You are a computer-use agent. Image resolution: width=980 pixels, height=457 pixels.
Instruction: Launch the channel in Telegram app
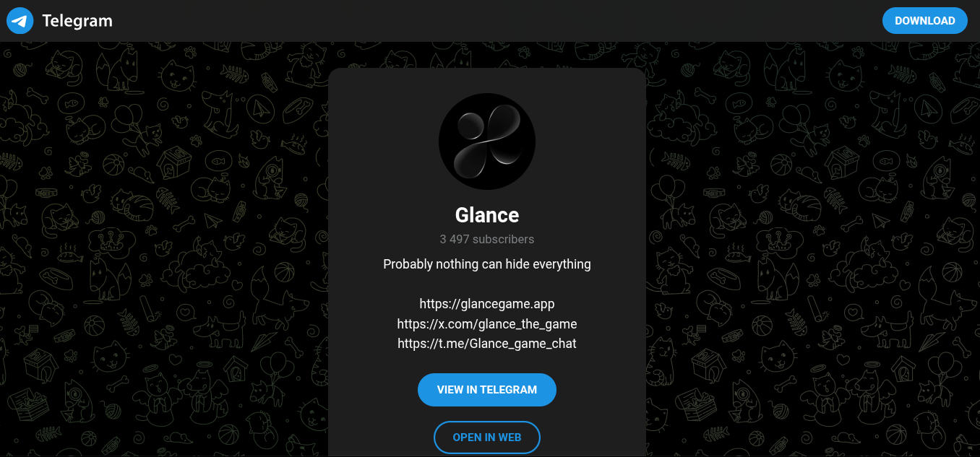pyautogui.click(x=487, y=390)
